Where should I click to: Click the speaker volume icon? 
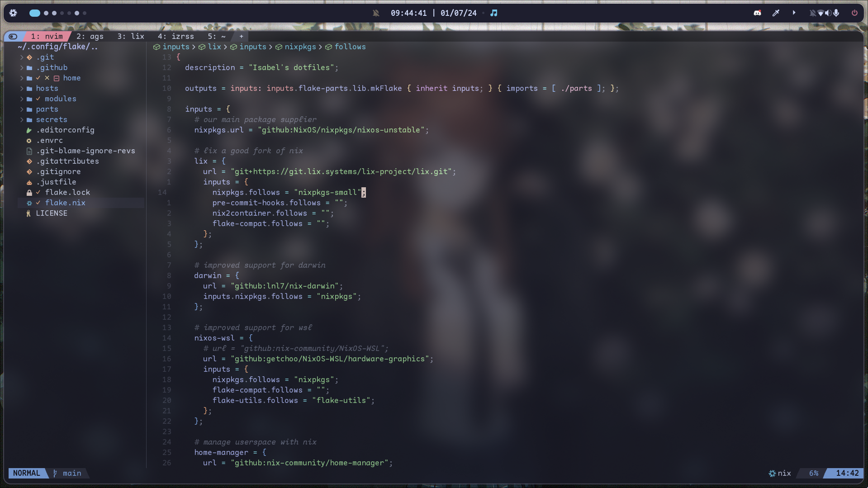click(x=828, y=13)
